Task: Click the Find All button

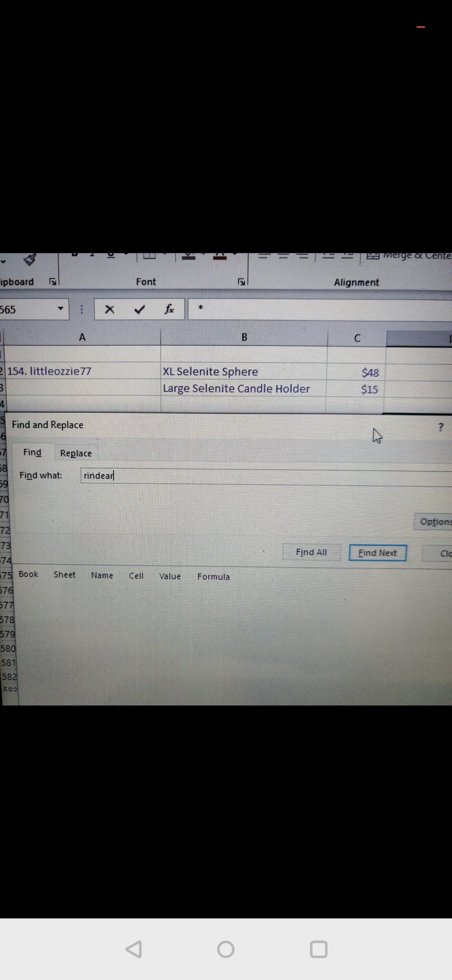Action: tap(311, 552)
